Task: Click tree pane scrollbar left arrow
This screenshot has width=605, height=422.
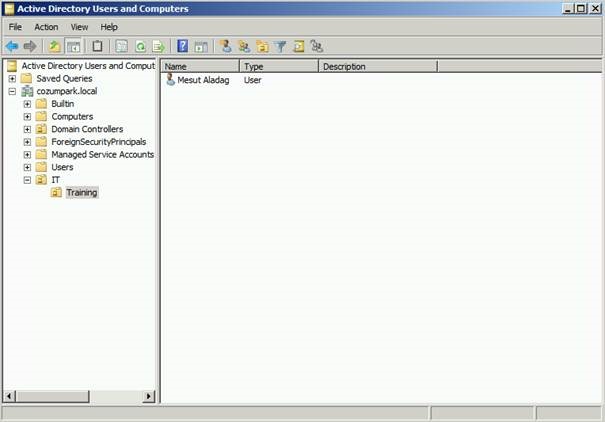Action: pyautogui.click(x=9, y=396)
